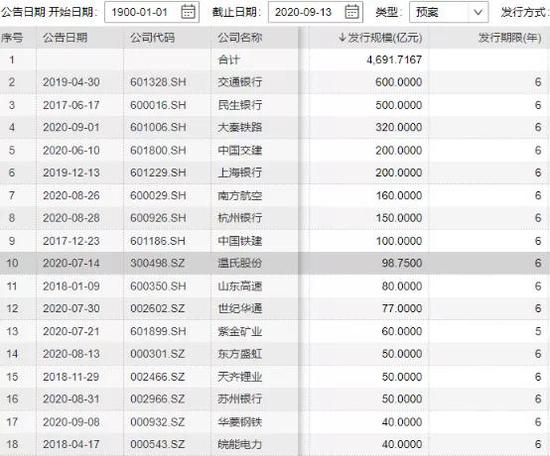Select date 2019-04-30
Screen dimensions: 550x456
[71, 82]
